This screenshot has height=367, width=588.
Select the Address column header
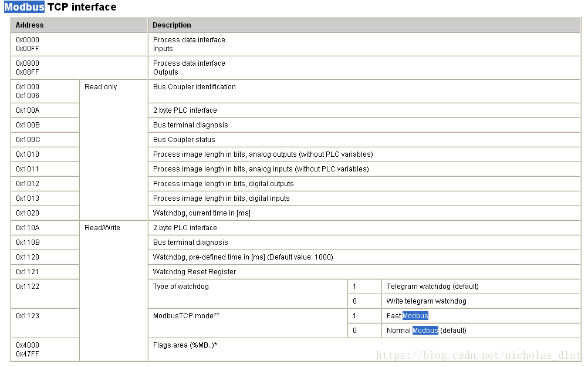click(x=29, y=25)
